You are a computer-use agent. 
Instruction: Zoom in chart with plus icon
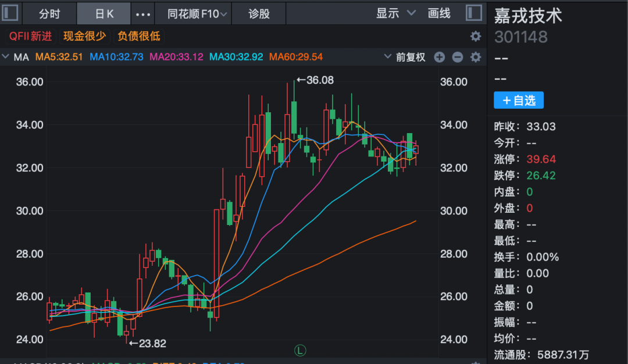click(x=440, y=57)
